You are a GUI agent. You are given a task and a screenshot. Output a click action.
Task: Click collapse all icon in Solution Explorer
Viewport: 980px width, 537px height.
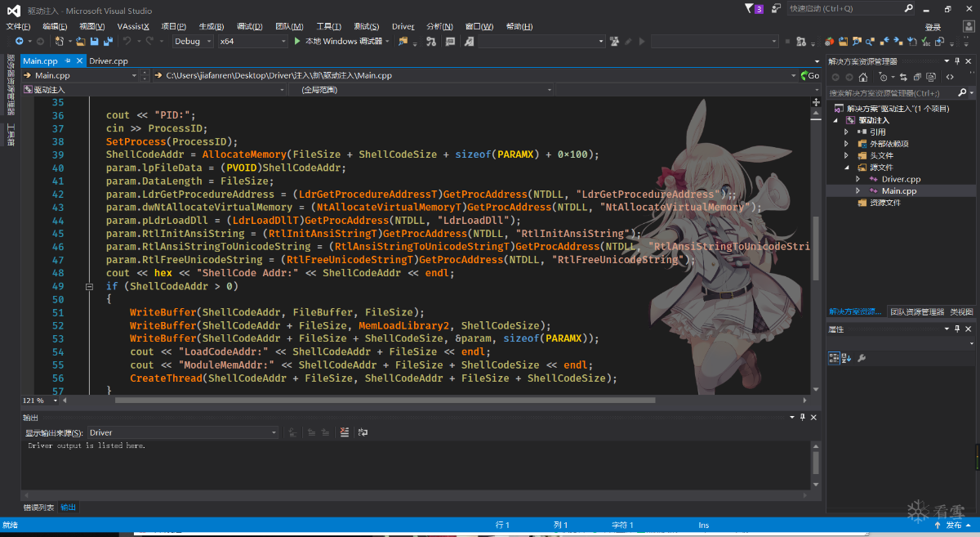[917, 77]
